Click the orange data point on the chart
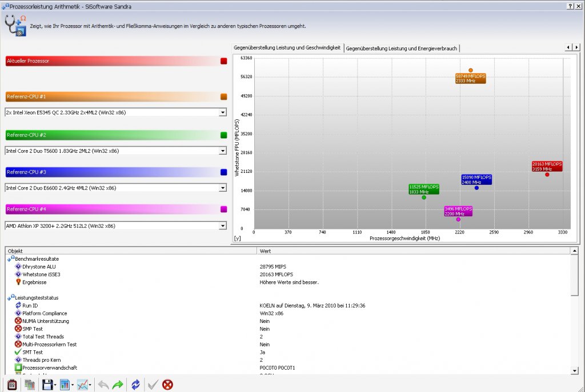Image resolution: width=585 pixels, height=392 pixels. tap(471, 70)
